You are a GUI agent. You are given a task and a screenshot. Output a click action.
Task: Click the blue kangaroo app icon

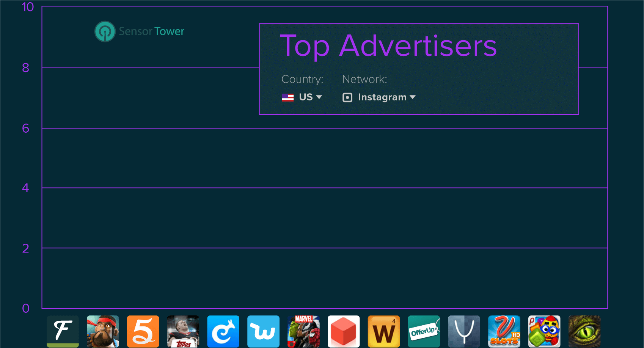(223, 331)
